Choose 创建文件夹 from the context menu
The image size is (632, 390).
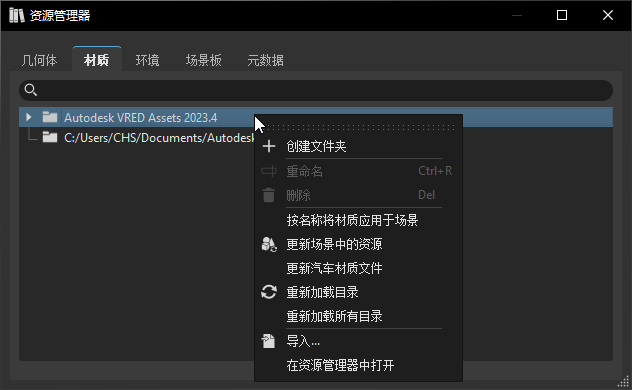[358, 146]
